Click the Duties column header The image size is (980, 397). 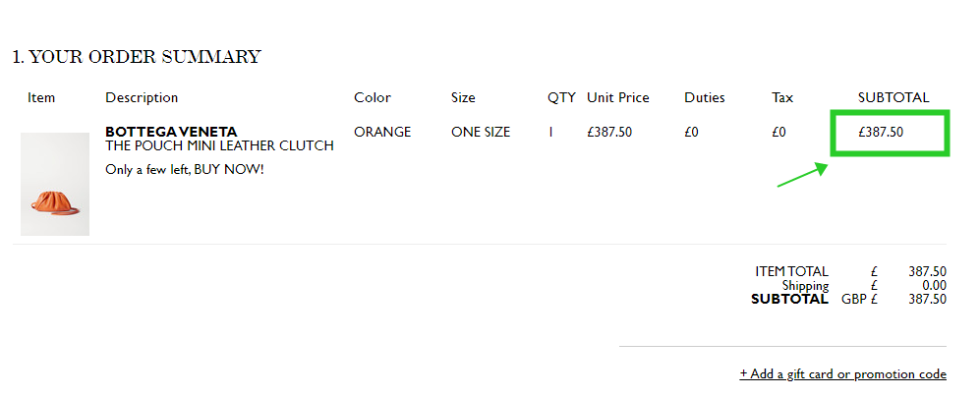click(705, 97)
